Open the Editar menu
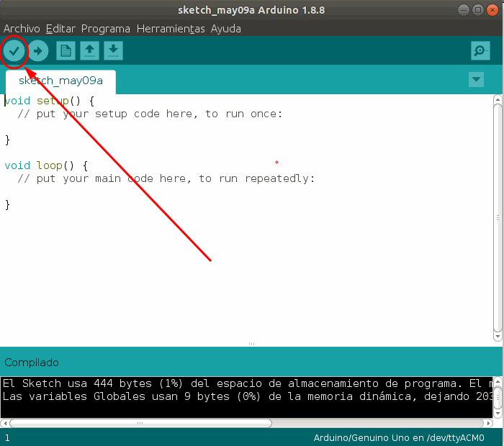Viewport: 504px width, 446px height. (60, 29)
